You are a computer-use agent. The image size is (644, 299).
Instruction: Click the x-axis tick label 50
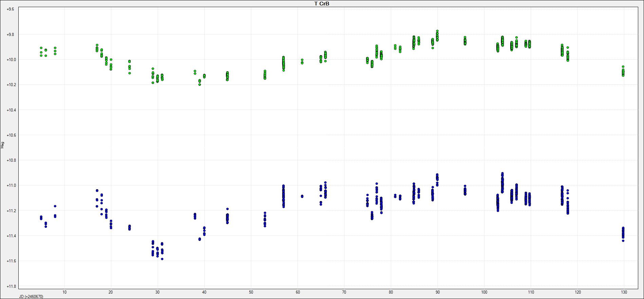tap(251, 292)
